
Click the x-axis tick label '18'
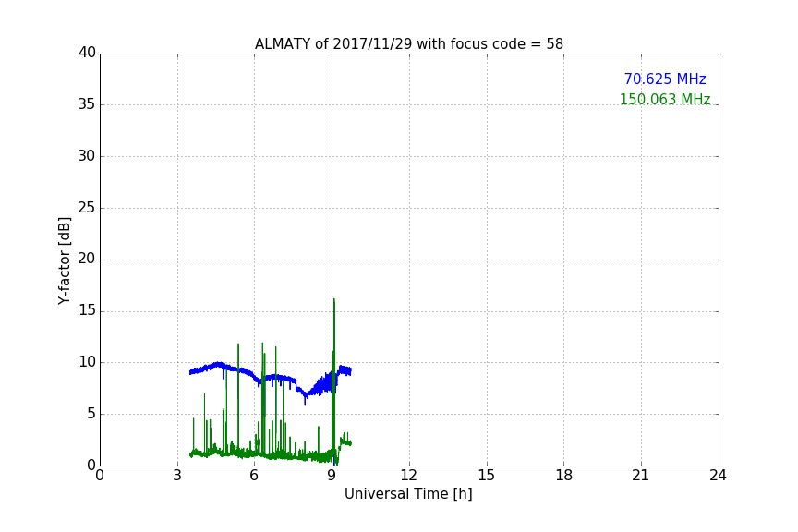tap(564, 476)
